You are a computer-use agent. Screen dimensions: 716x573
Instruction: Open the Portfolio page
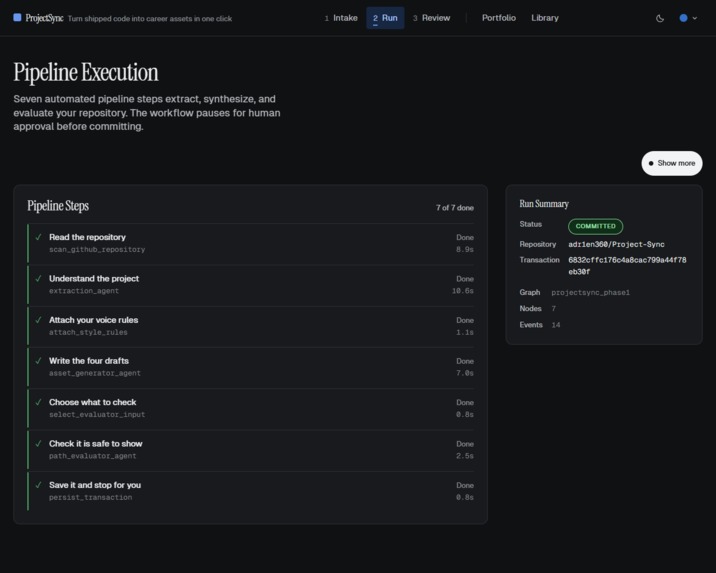point(499,18)
